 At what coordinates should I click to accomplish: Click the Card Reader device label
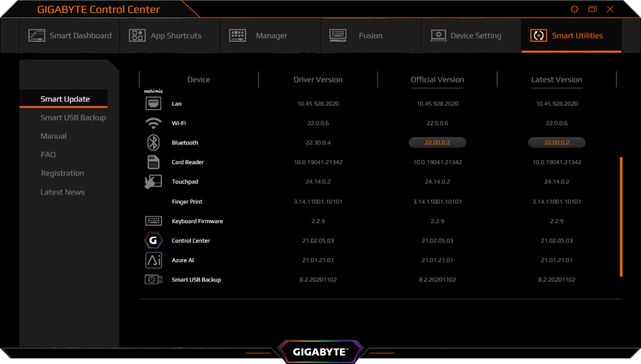tap(188, 162)
